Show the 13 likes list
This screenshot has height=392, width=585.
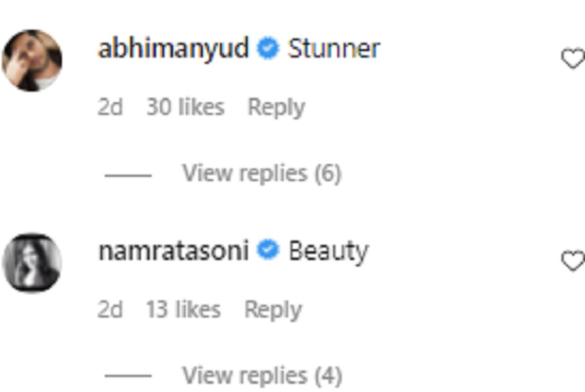tap(183, 309)
